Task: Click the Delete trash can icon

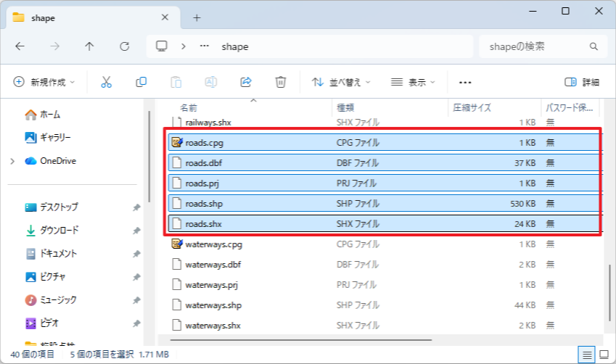Action: coord(281,82)
